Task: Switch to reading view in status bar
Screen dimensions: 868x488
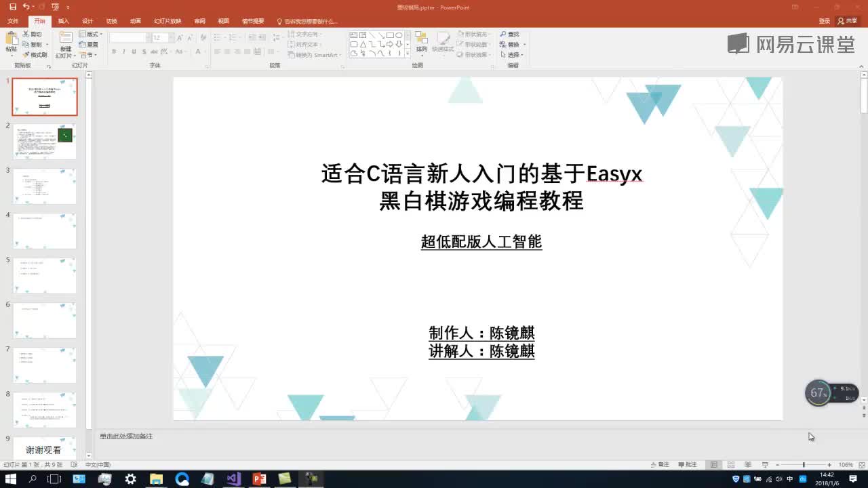Action: (x=748, y=465)
